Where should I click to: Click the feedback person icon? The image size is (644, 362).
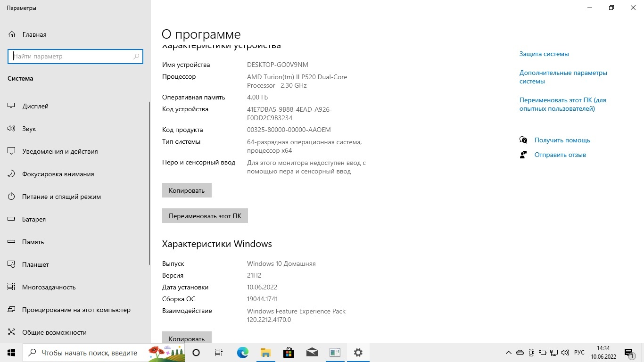coord(523,155)
